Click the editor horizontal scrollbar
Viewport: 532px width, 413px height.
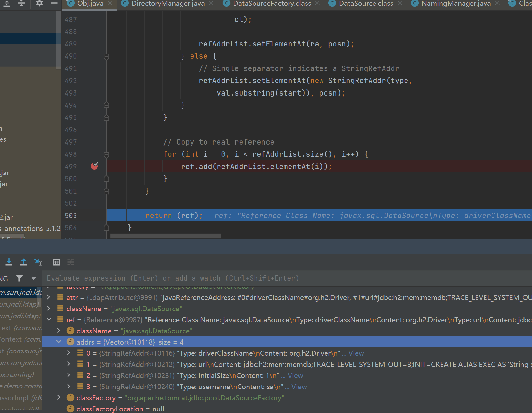165,236
